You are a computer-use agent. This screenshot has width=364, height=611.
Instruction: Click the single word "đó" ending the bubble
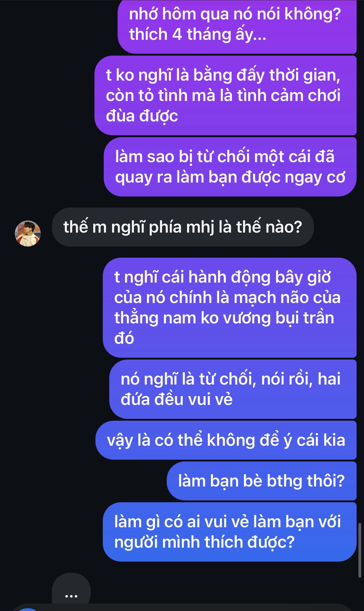click(124, 338)
